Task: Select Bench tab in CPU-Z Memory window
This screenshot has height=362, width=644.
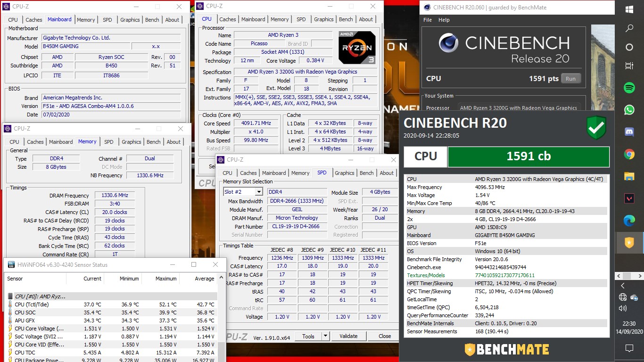Action: (153, 142)
